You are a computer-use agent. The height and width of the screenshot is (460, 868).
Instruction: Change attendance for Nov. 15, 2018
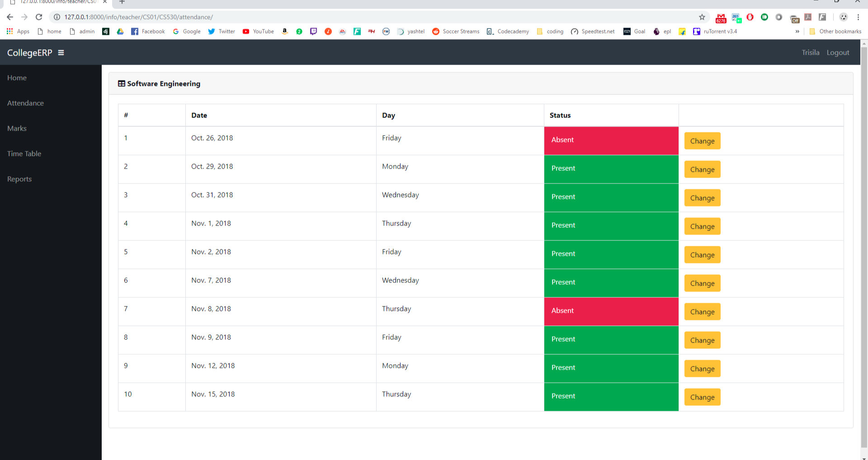[x=702, y=397]
